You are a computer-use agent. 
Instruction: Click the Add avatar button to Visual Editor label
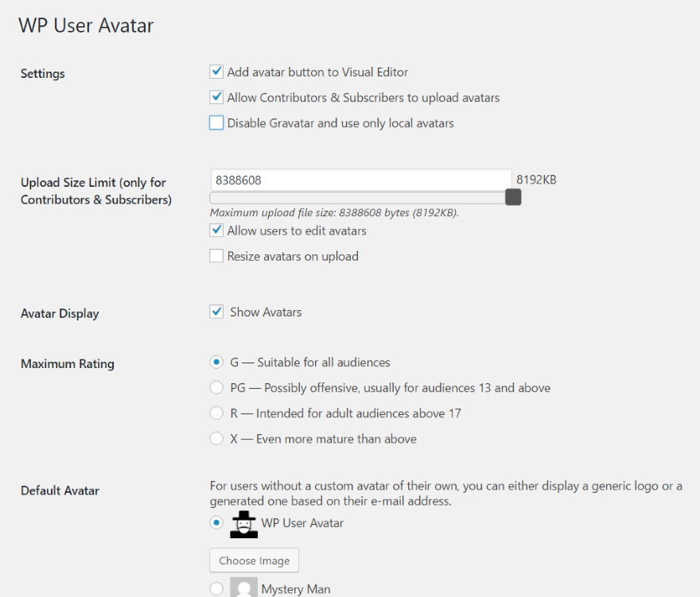317,72
